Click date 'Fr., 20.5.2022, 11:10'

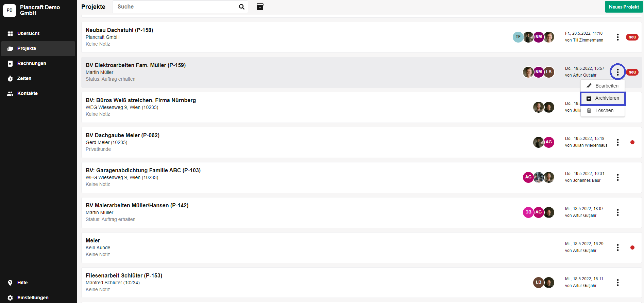tap(584, 33)
